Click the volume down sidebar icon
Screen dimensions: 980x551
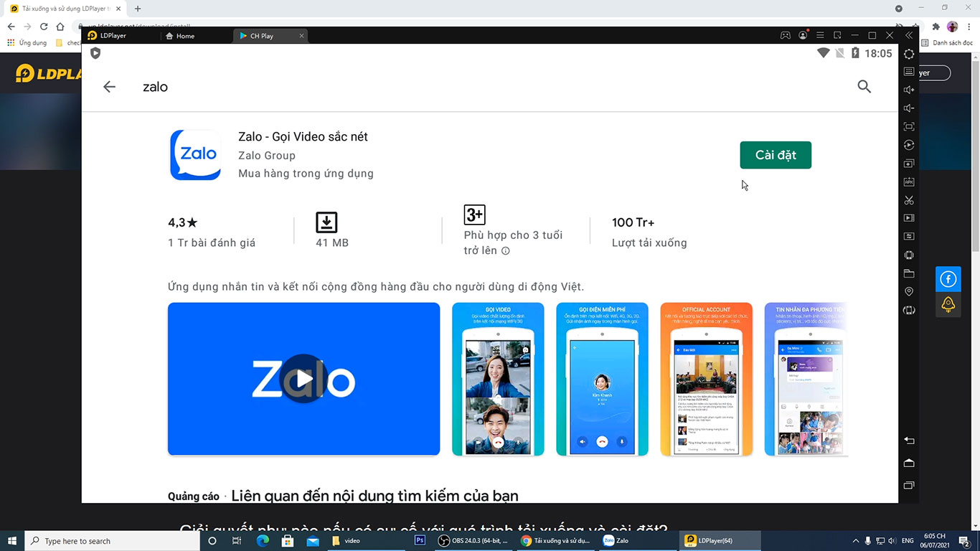(x=909, y=108)
